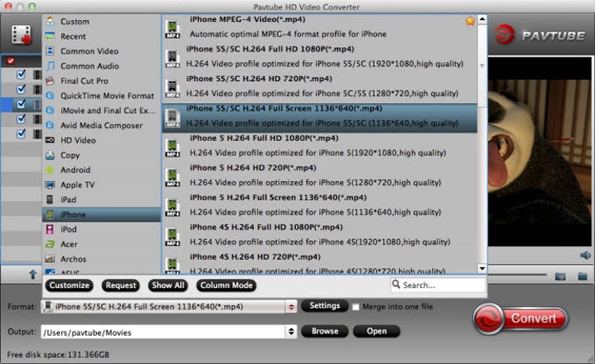The width and height of the screenshot is (595, 364).
Task: Click the MP4 icon of iPhone MPEG-4 Video
Action: (x=172, y=29)
